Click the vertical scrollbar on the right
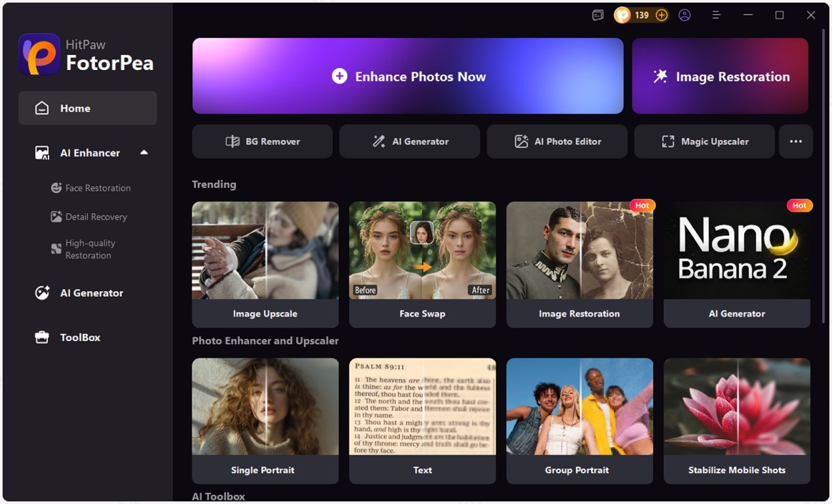 (824, 177)
